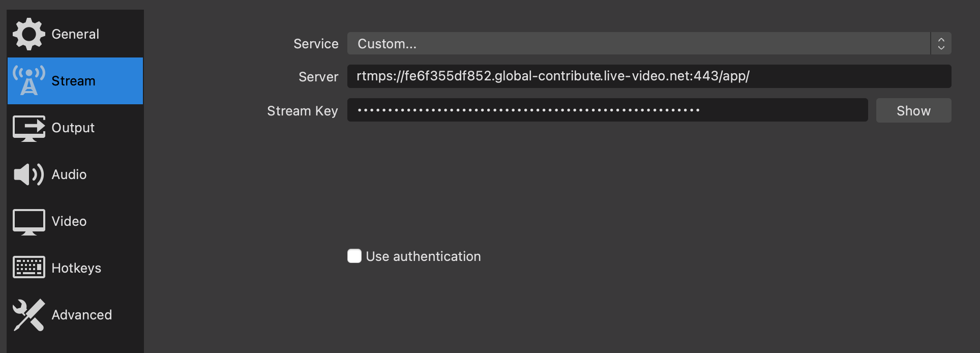
Task: Open the Advanced settings section
Action: (75, 315)
